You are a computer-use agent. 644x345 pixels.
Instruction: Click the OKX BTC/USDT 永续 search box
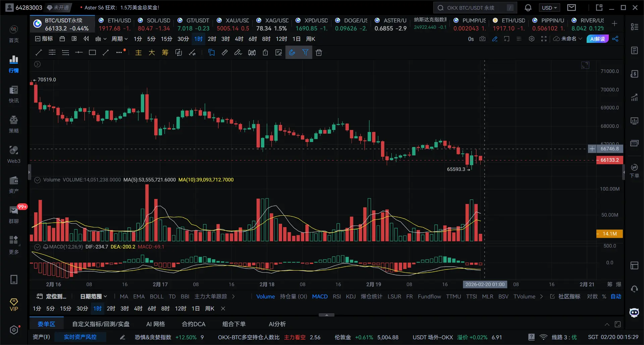point(475,8)
